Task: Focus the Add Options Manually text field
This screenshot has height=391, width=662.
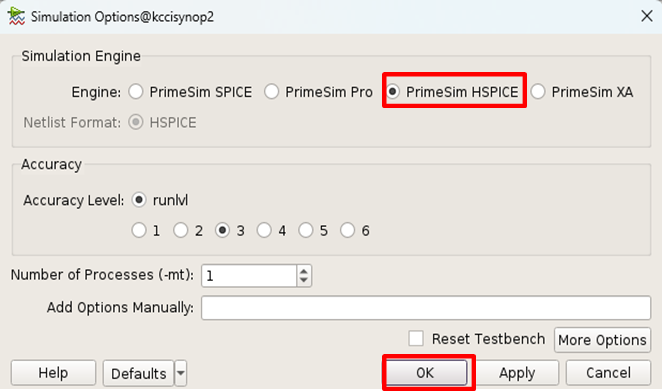Action: click(x=426, y=308)
